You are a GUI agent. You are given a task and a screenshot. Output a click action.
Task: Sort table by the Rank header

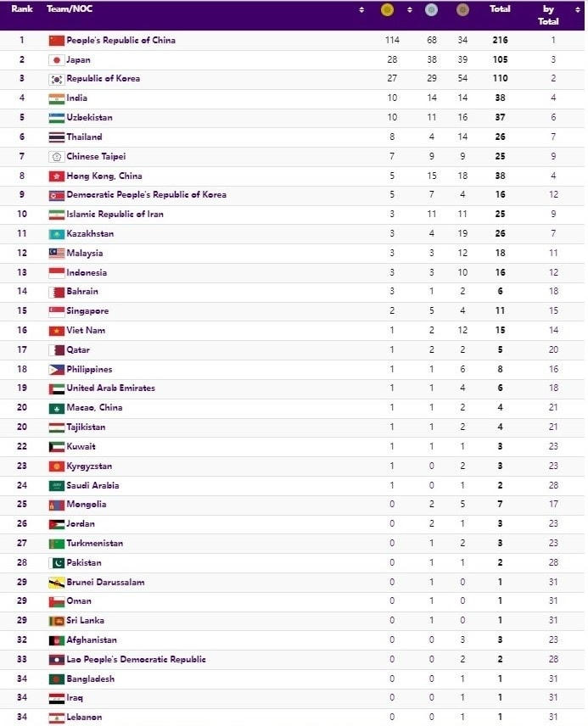22,8
